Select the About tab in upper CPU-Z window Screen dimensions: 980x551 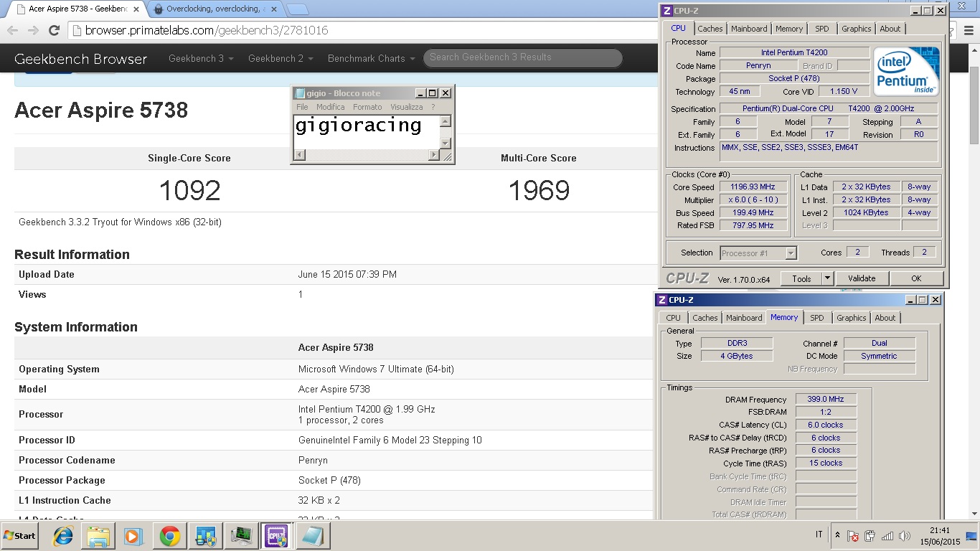(x=890, y=29)
